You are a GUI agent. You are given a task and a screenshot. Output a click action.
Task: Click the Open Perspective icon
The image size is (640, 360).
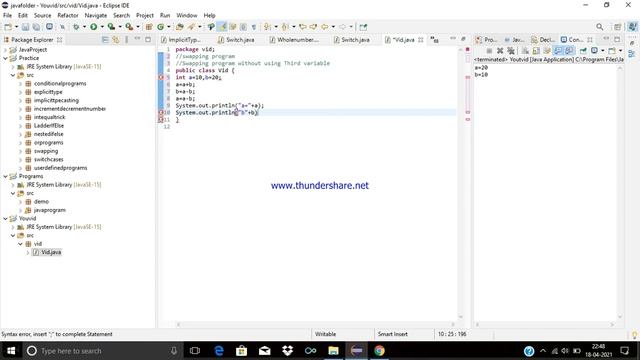tap(618, 27)
